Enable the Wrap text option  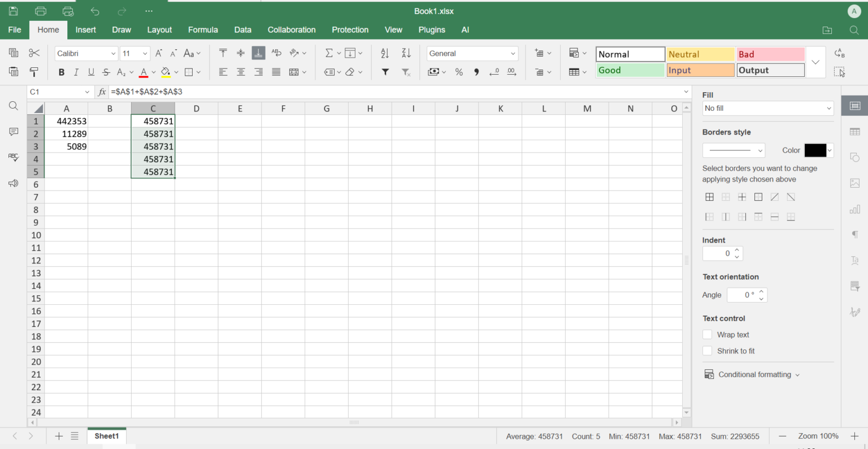pyautogui.click(x=708, y=334)
